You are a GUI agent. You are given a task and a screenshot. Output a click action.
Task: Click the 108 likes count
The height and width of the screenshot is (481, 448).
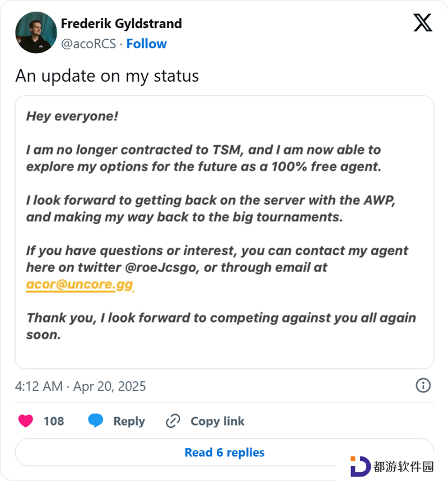point(54,421)
